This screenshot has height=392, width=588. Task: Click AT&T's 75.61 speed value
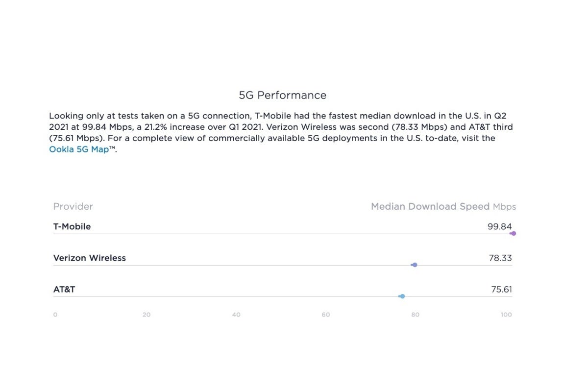(x=501, y=290)
